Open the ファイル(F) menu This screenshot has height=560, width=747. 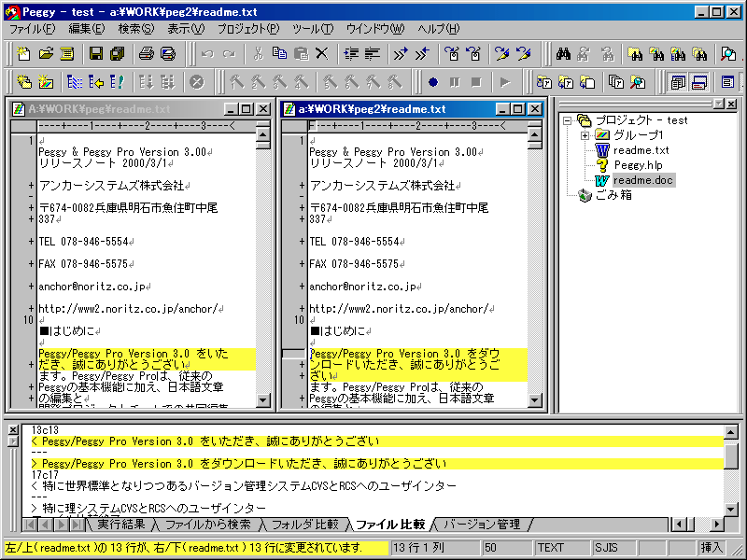[33, 29]
